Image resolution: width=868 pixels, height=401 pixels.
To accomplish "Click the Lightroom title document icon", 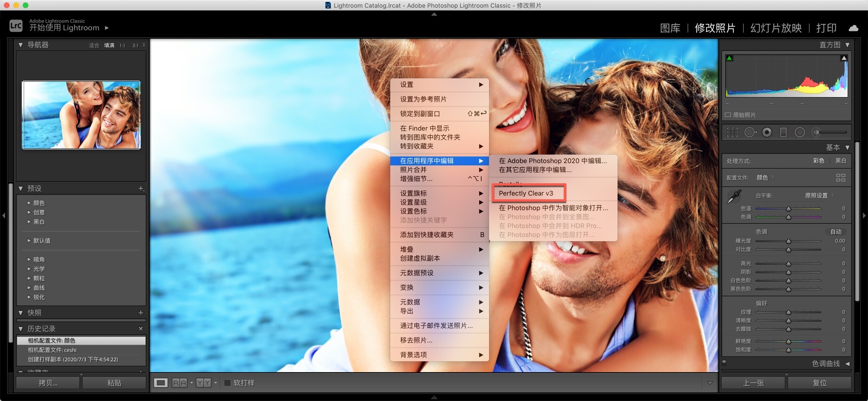I will point(328,6).
